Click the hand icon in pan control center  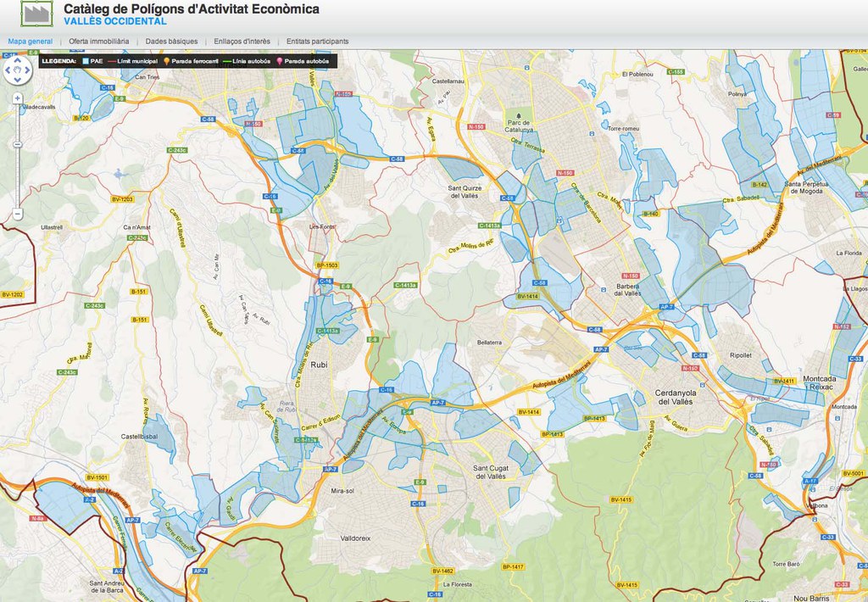click(18, 70)
